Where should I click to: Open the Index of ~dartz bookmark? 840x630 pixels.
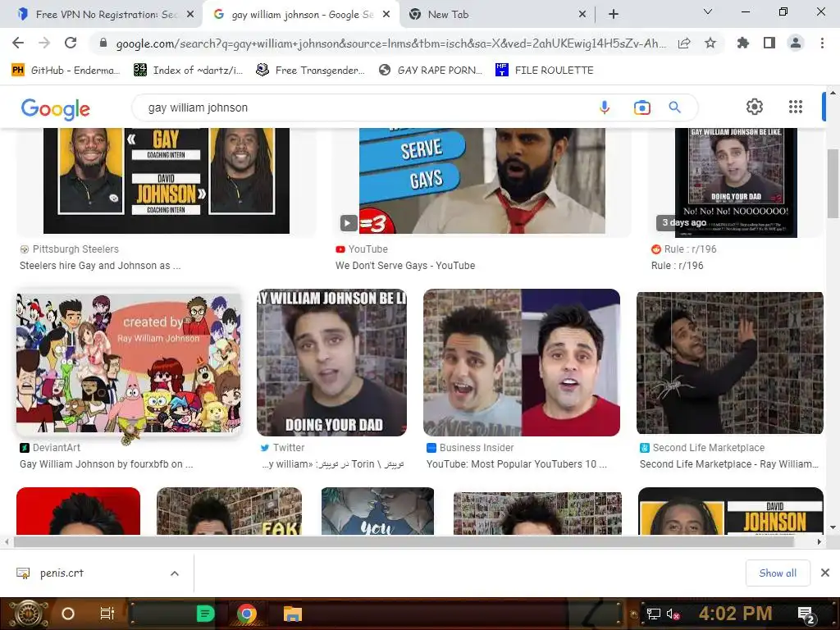(188, 71)
